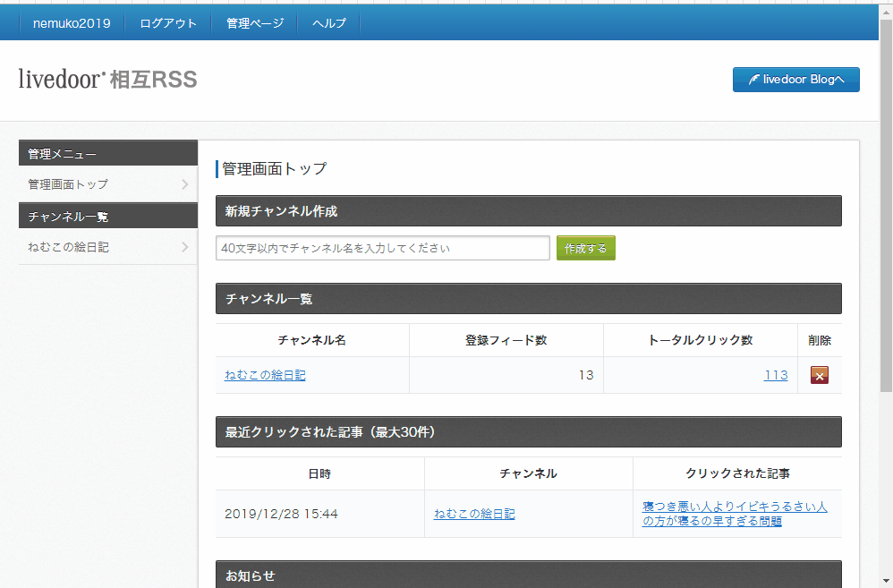Click the livedoor 相互RSS logo
Viewport: 893px width, 588px height.
pyautogui.click(x=107, y=79)
